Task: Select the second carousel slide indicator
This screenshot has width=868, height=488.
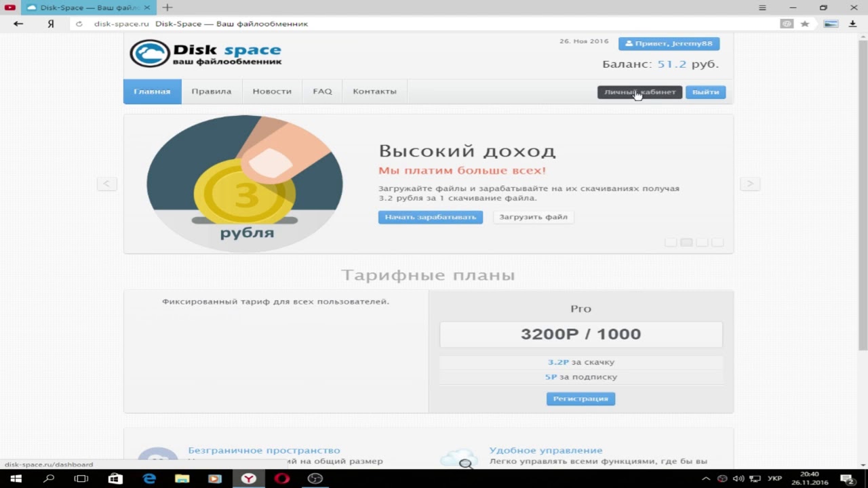Action: coord(686,242)
